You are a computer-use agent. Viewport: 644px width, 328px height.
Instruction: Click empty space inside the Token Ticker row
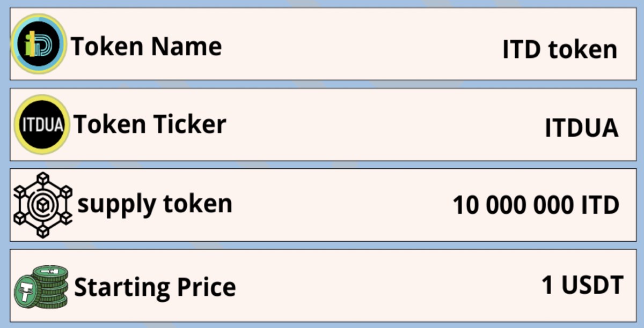point(376,124)
